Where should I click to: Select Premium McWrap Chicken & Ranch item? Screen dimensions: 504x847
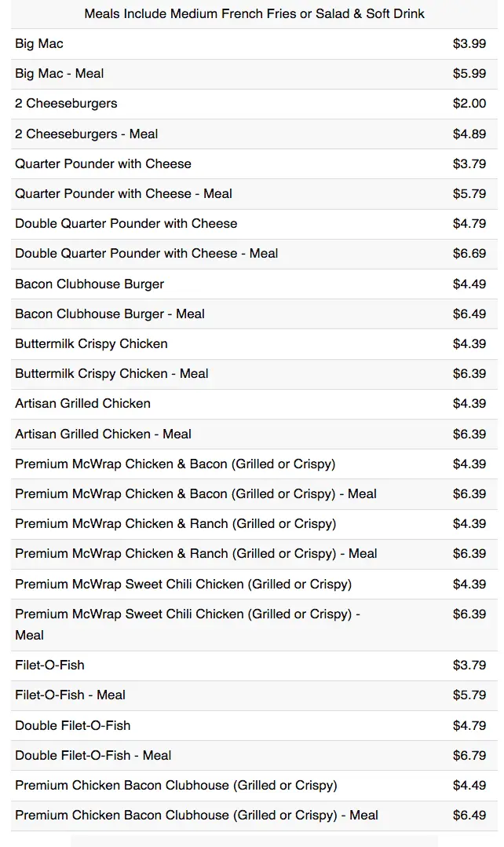[x=175, y=524]
